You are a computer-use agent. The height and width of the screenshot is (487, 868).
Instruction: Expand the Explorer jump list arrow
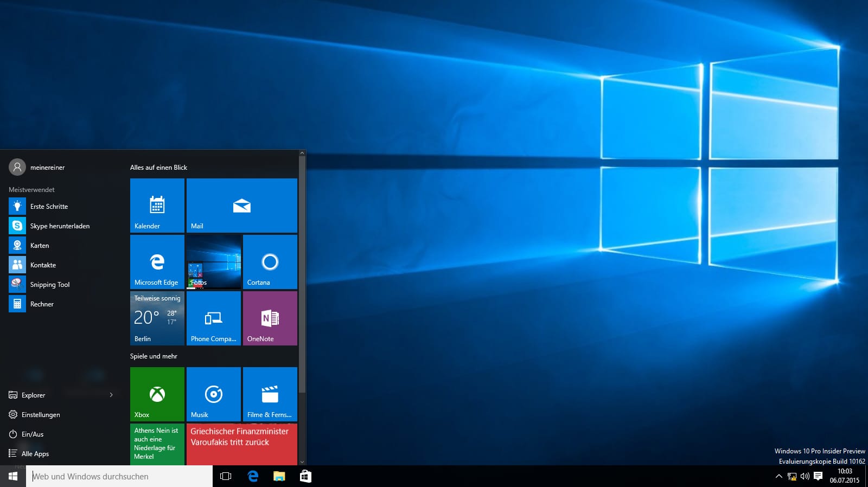click(111, 395)
